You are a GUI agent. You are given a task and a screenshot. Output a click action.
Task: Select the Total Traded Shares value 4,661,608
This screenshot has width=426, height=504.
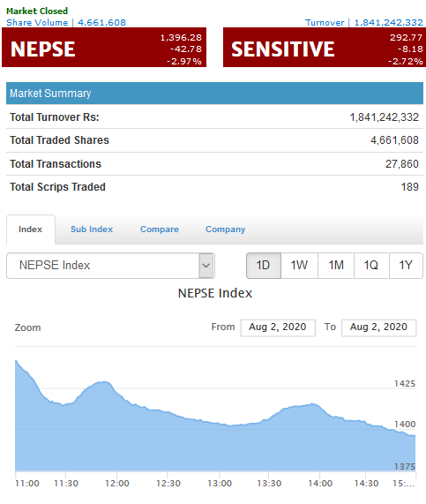394,140
